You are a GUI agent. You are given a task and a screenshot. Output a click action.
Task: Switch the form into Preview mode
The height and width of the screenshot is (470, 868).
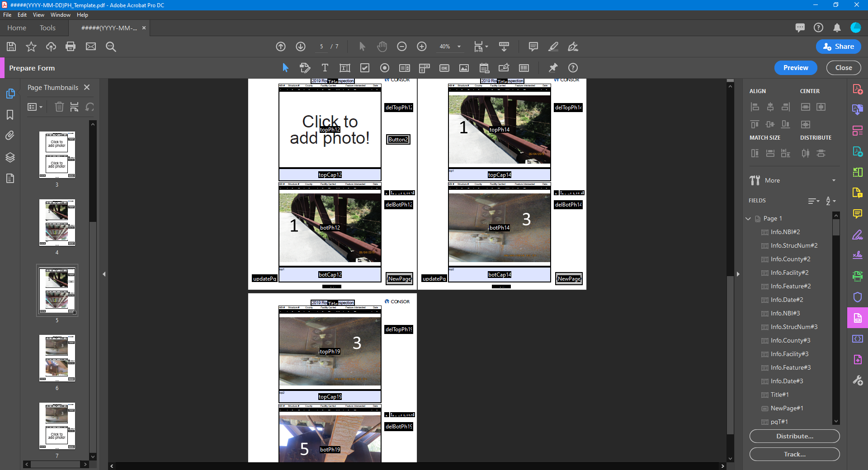point(795,67)
